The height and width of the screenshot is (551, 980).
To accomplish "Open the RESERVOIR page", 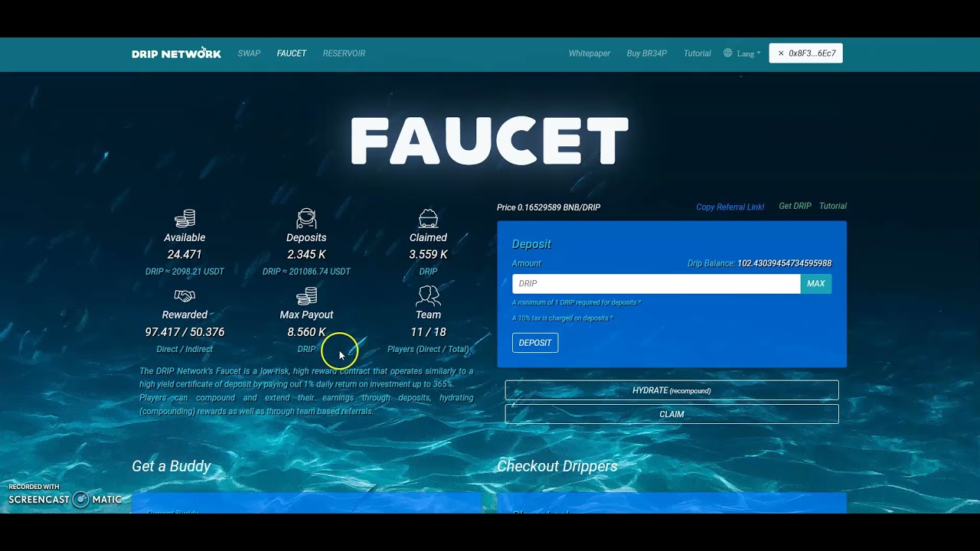I will (x=344, y=54).
